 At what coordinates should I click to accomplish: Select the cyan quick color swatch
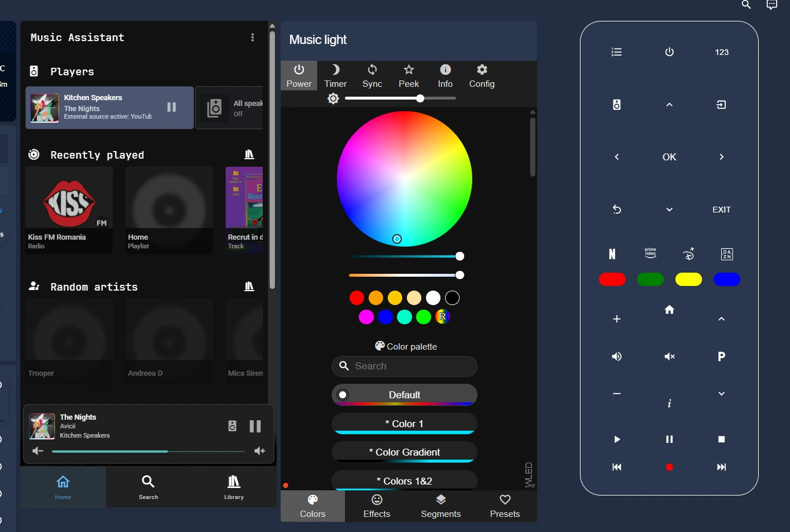(x=405, y=317)
